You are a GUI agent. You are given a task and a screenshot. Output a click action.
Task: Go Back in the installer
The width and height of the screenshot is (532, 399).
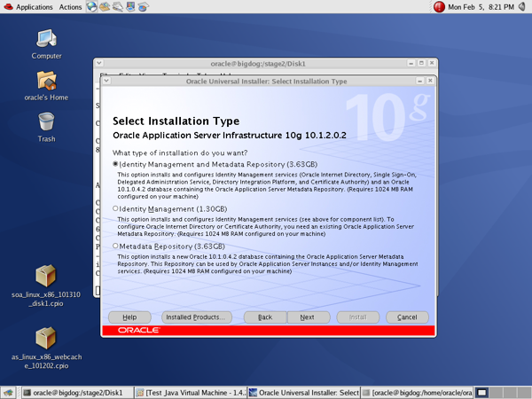click(265, 317)
